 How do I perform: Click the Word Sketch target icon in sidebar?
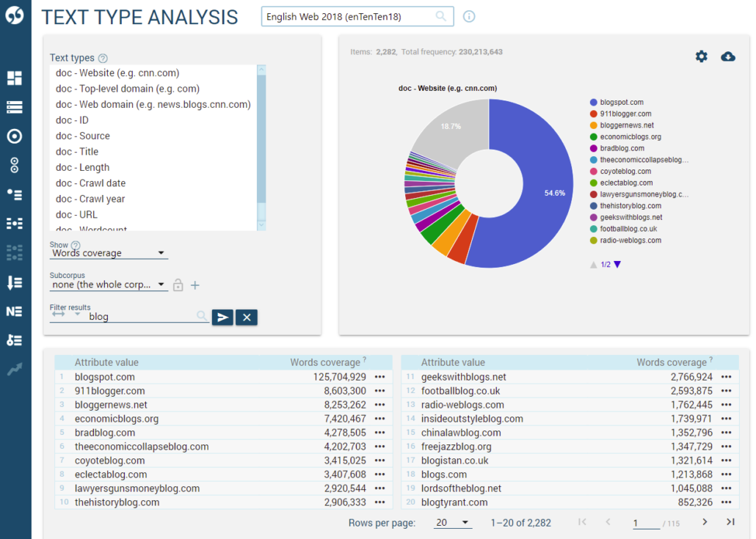pos(15,136)
